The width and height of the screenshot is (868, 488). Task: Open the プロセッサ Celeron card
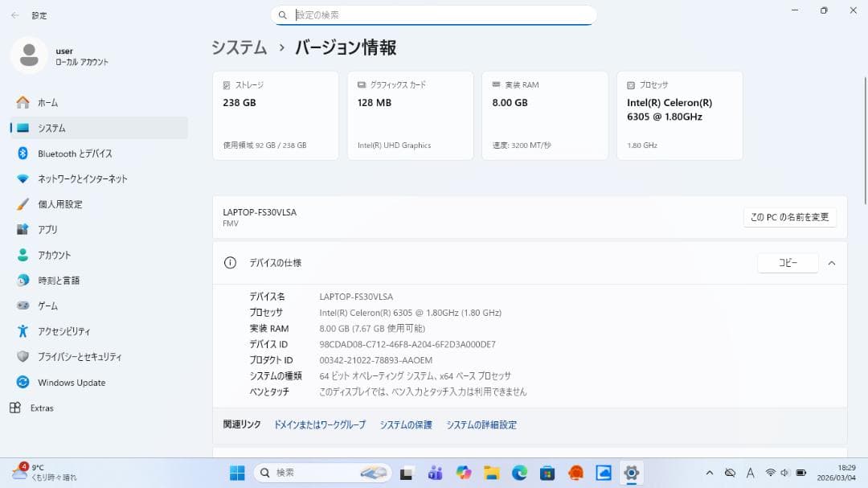tap(680, 115)
